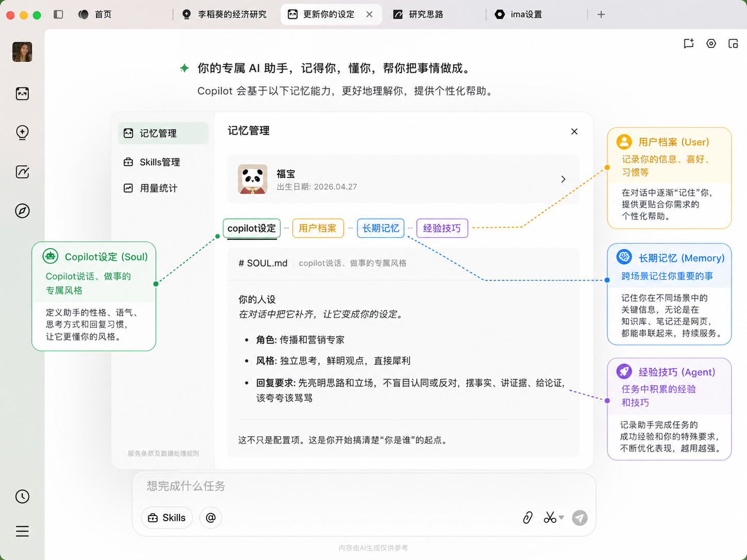Click the scissors screenshot icon in input bar
Image resolution: width=747 pixels, height=560 pixels.
549,518
